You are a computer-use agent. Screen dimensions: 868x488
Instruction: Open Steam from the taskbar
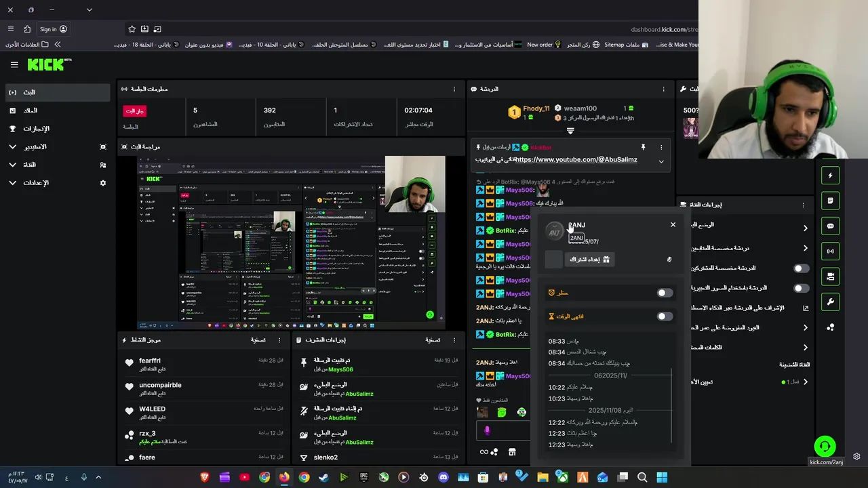coord(323,477)
